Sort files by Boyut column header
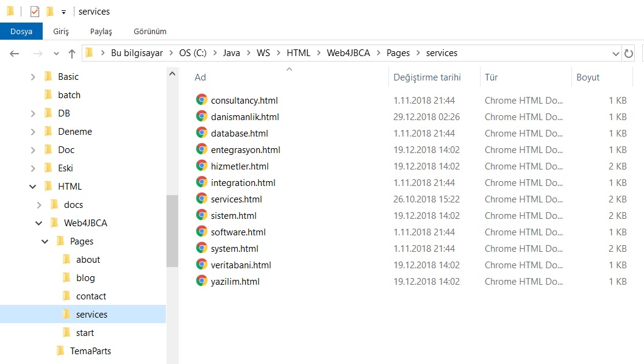This screenshot has width=644, height=364. point(588,77)
